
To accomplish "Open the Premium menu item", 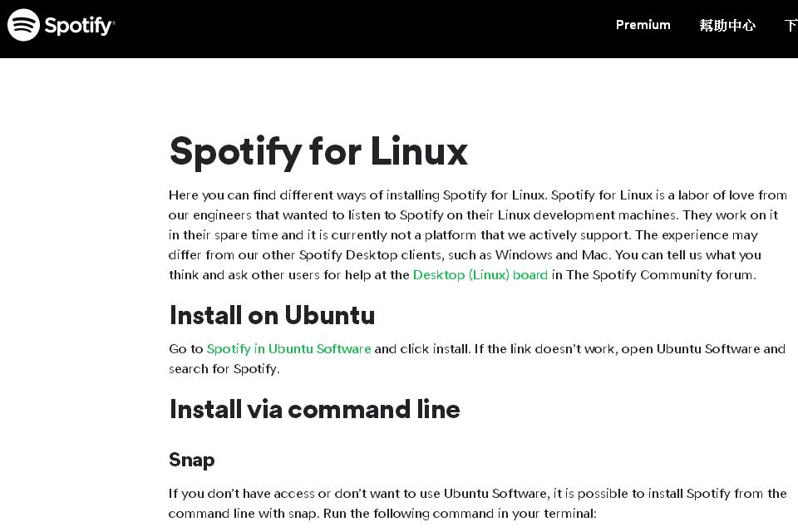I will [x=643, y=25].
